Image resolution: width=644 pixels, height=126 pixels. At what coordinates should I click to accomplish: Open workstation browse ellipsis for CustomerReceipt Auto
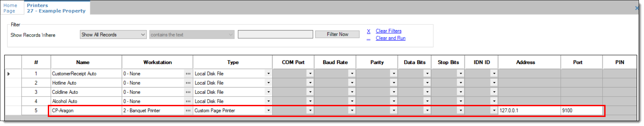coord(188,74)
